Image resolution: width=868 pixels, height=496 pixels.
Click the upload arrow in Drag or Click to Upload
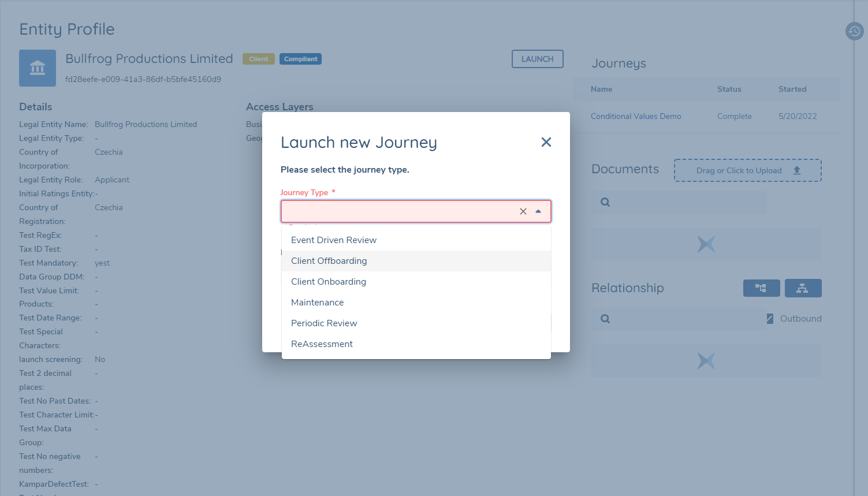pos(797,170)
